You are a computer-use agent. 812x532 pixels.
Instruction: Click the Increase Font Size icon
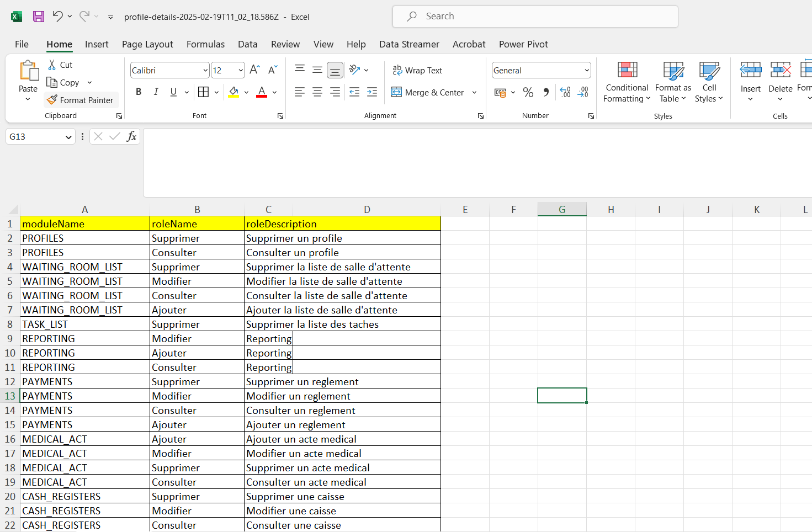tap(254, 70)
